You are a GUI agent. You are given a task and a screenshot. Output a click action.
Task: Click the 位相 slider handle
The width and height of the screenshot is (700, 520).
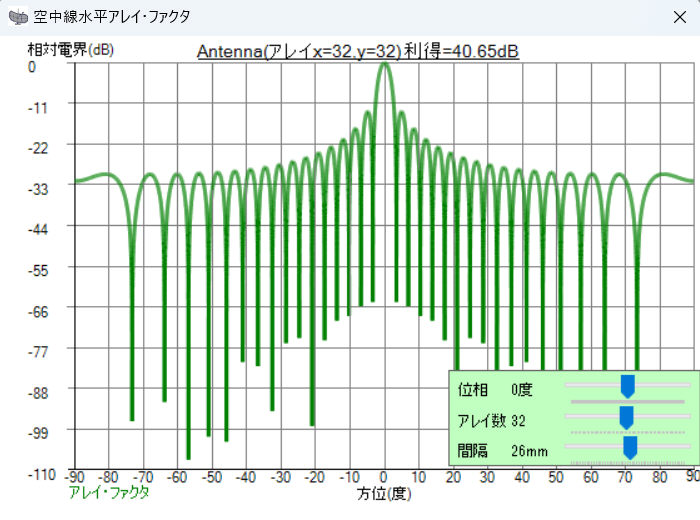(x=627, y=386)
